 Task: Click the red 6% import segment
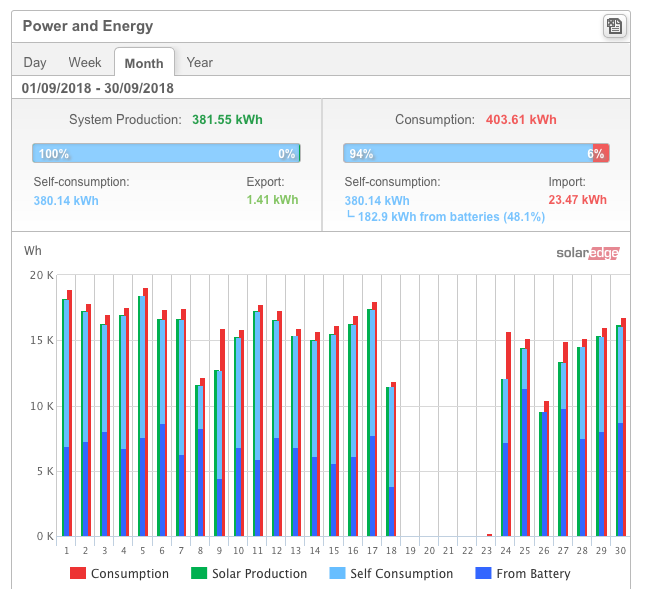tap(601, 153)
